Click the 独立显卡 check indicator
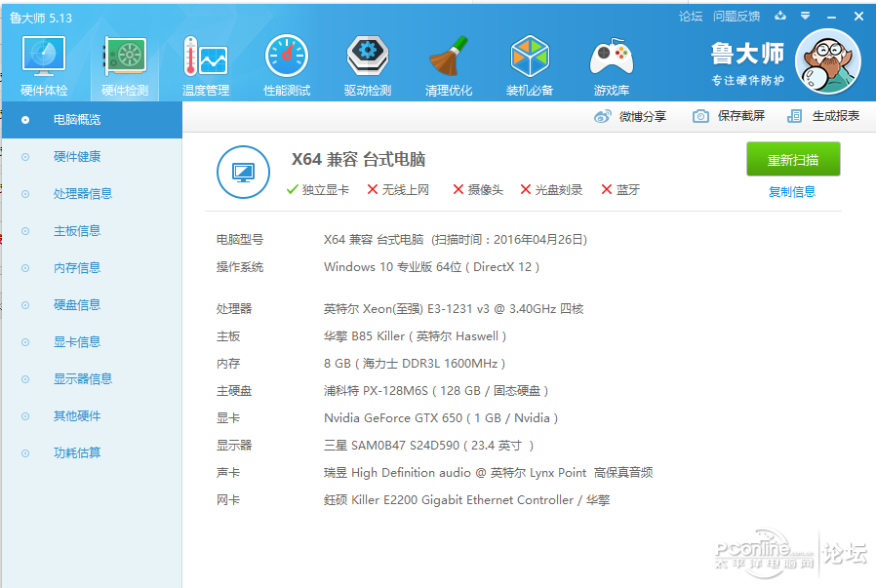Screen dimensions: 876x588 tap(318, 190)
